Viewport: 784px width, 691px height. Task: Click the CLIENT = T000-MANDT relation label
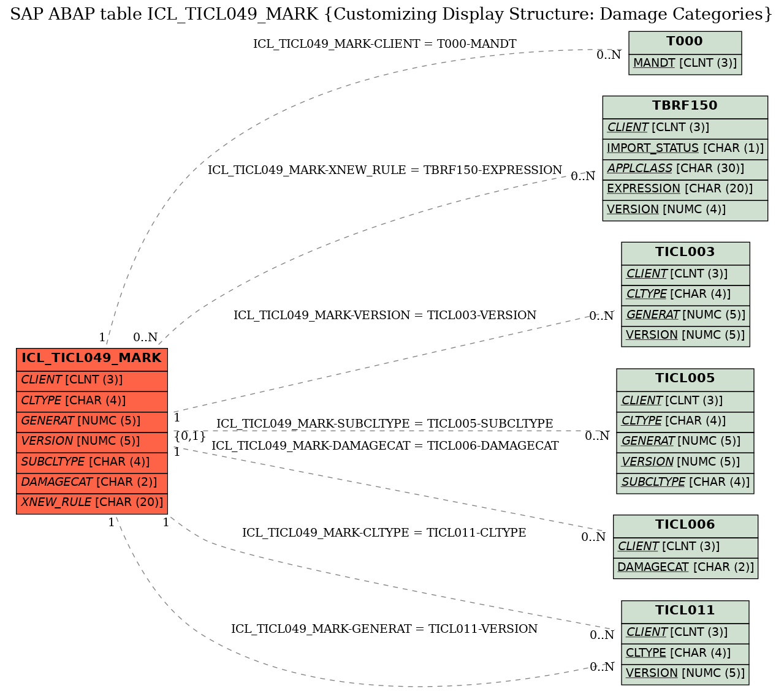[x=385, y=44]
